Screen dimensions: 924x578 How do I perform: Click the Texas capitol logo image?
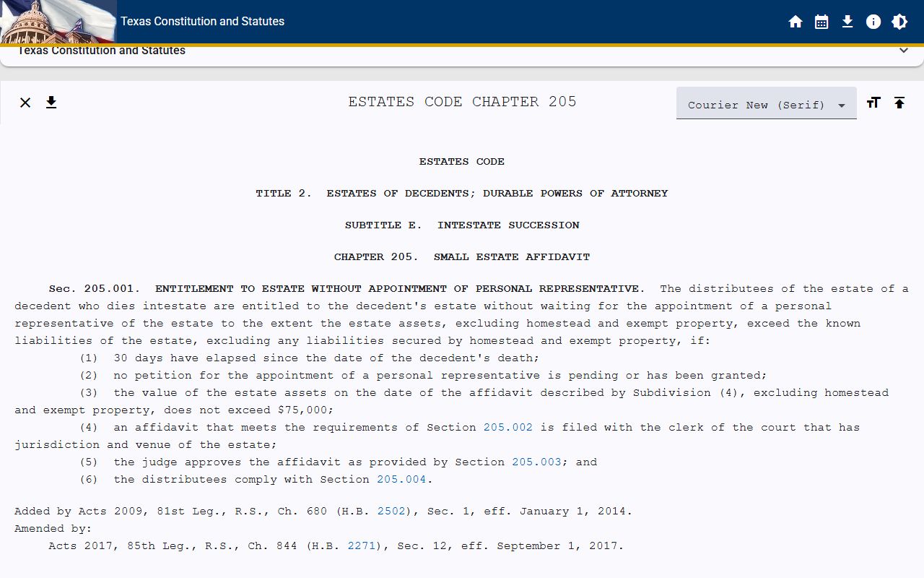pyautogui.click(x=58, y=22)
